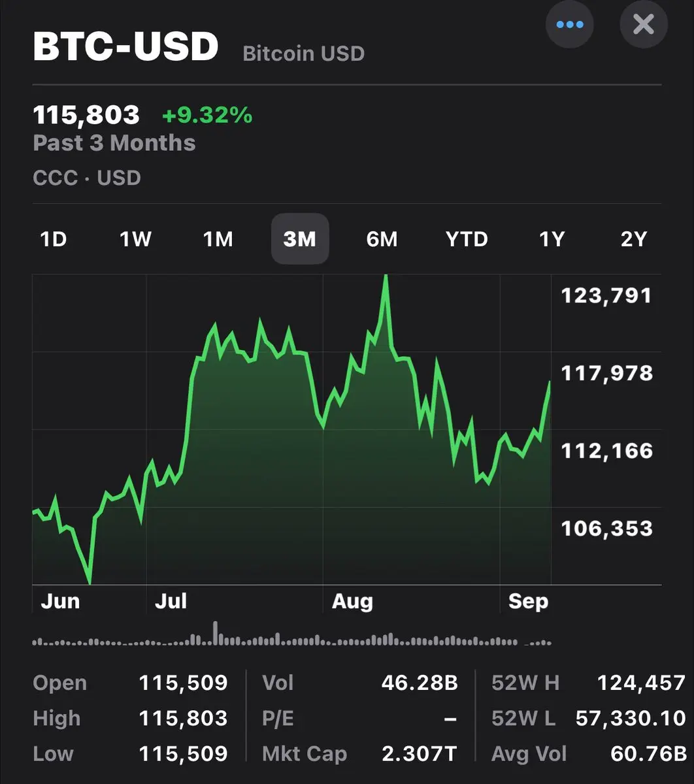
Task: Tap the August peak on the chart
Action: click(386, 277)
